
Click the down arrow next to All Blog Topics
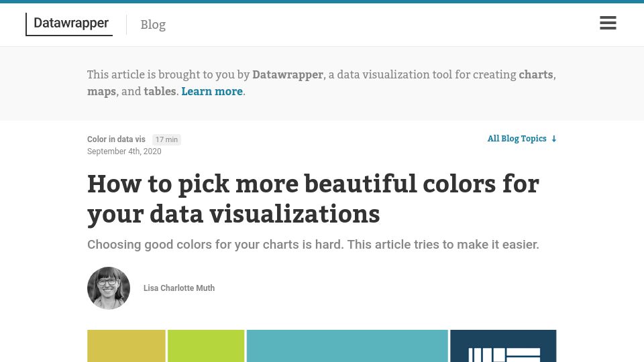[x=553, y=139]
